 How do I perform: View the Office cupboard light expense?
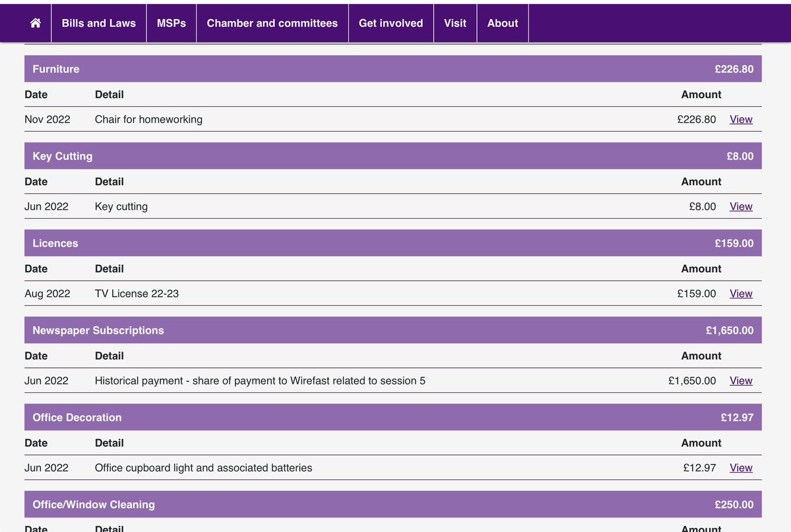coord(741,468)
